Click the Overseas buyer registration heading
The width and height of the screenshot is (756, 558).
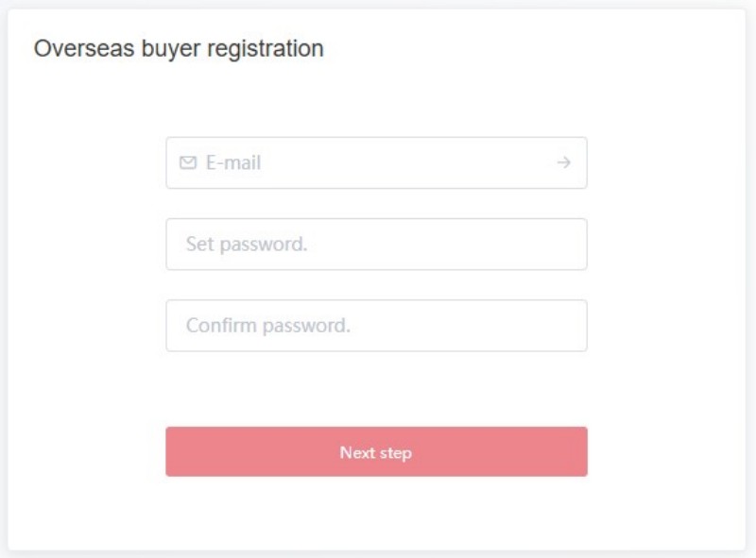[x=179, y=49]
